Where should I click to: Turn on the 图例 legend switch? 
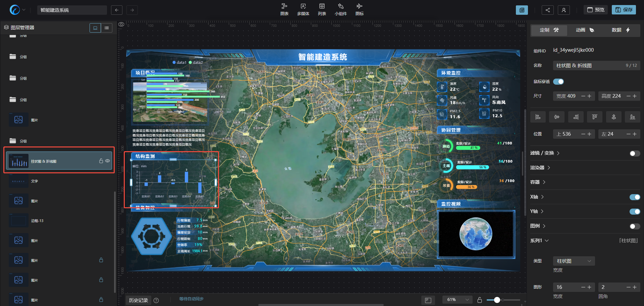tap(634, 226)
